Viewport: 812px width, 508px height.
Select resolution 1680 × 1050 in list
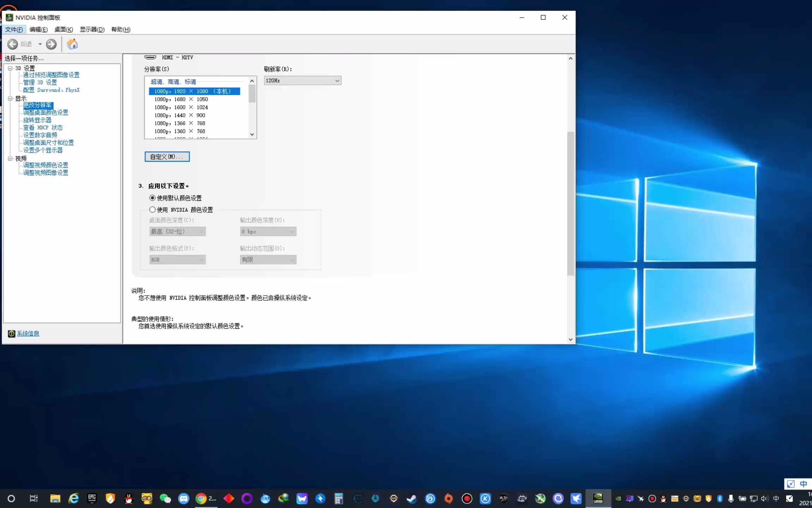pos(181,99)
